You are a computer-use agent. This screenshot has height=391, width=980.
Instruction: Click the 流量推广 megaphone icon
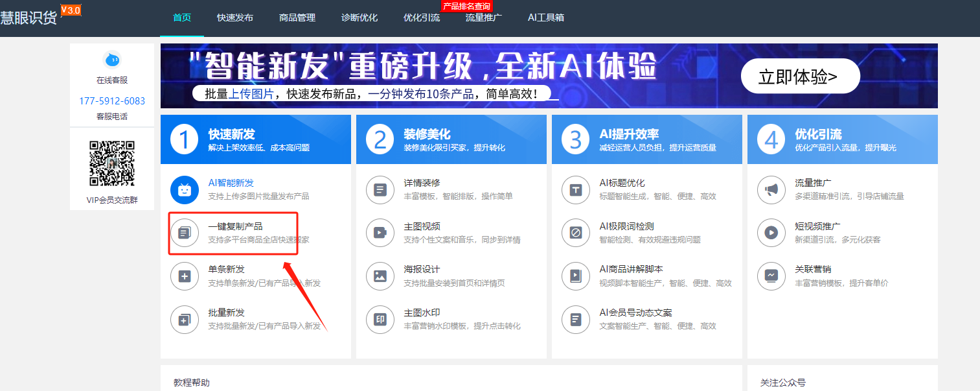771,190
